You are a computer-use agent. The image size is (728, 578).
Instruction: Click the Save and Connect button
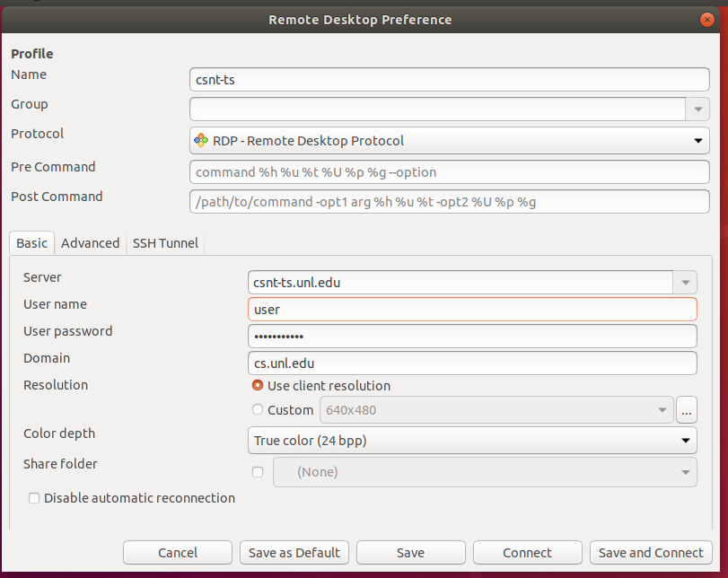coord(651,553)
